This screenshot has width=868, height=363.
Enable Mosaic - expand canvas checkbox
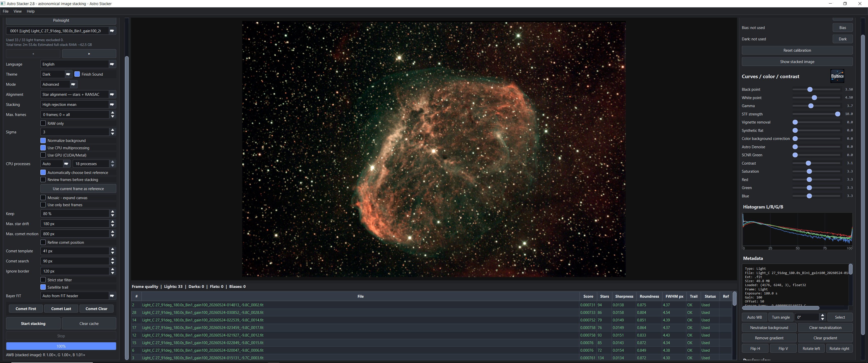(43, 198)
